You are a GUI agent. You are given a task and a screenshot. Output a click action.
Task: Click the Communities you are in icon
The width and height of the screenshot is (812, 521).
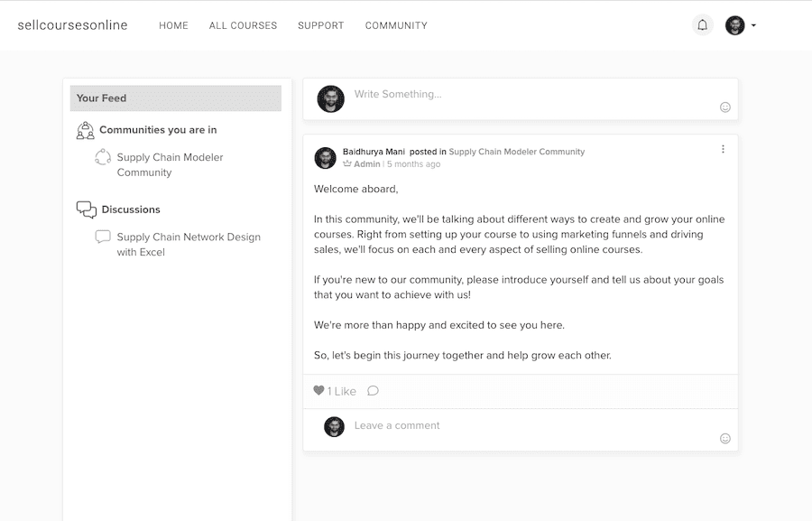pyautogui.click(x=85, y=130)
